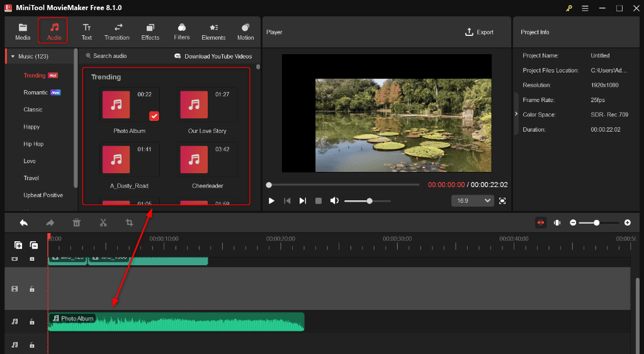
Task: Click timeline ruler at 00:00:20:00
Action: [281, 239]
